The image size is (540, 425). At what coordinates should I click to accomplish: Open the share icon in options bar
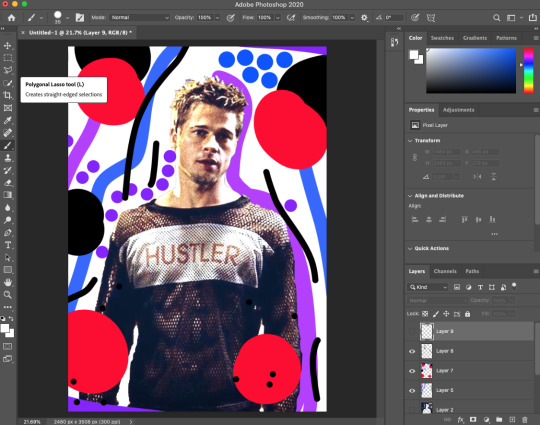(532, 18)
